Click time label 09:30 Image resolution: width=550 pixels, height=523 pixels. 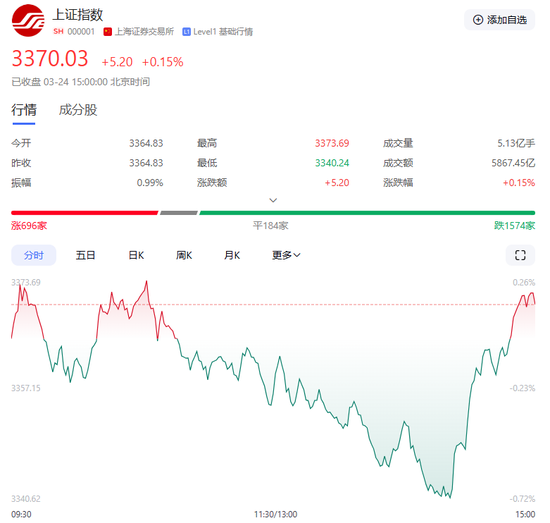(x=21, y=515)
